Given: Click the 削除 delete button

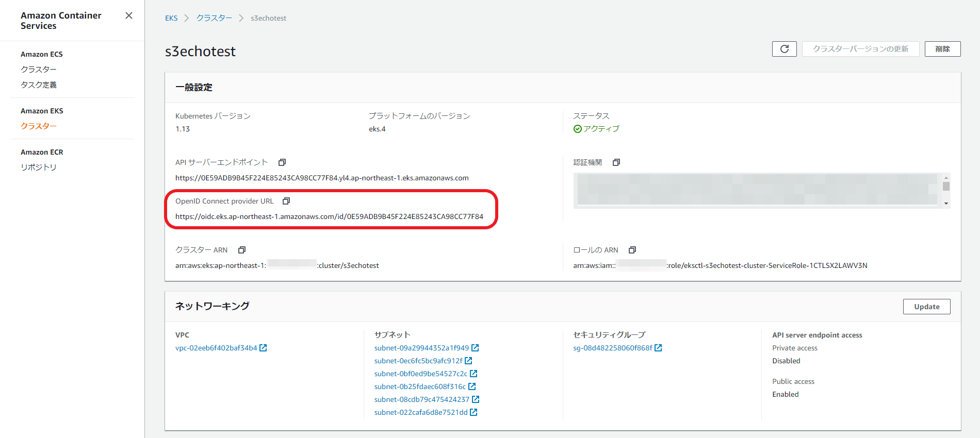Looking at the screenshot, I should [x=942, y=49].
